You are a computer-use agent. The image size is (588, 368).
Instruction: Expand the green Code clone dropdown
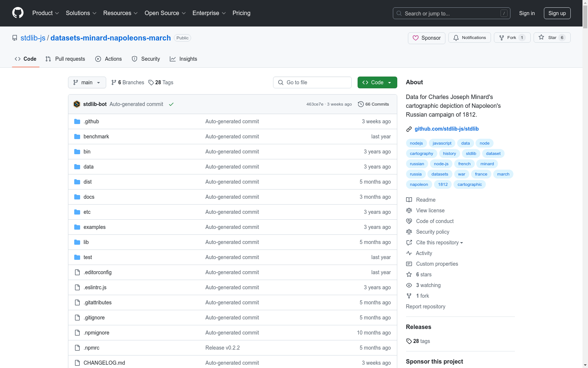coord(377,82)
